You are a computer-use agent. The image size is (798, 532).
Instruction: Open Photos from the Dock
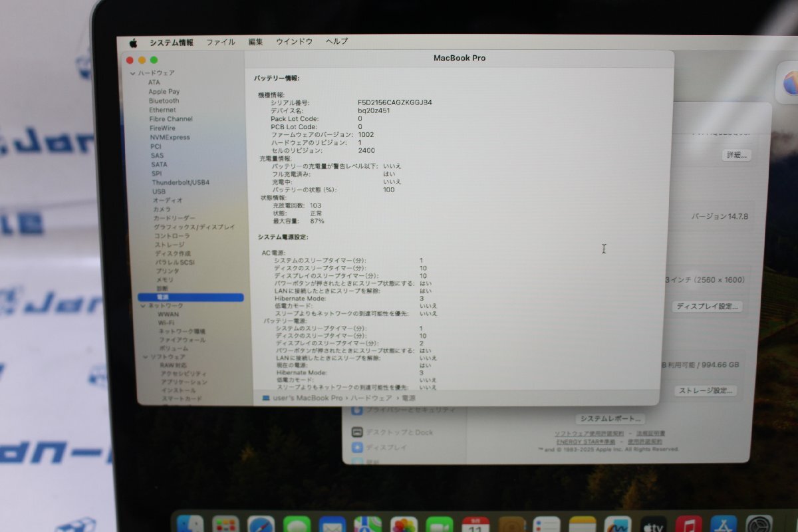coord(404,525)
